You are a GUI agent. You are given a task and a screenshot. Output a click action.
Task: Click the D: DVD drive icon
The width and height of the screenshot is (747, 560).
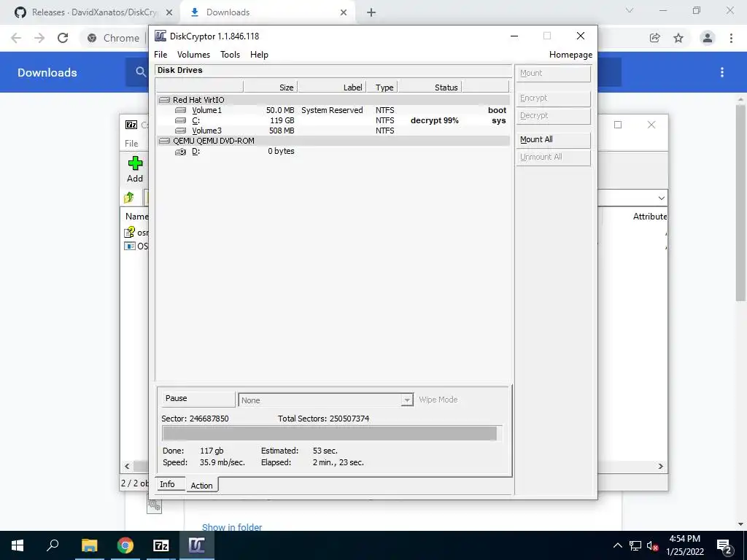pyautogui.click(x=181, y=152)
